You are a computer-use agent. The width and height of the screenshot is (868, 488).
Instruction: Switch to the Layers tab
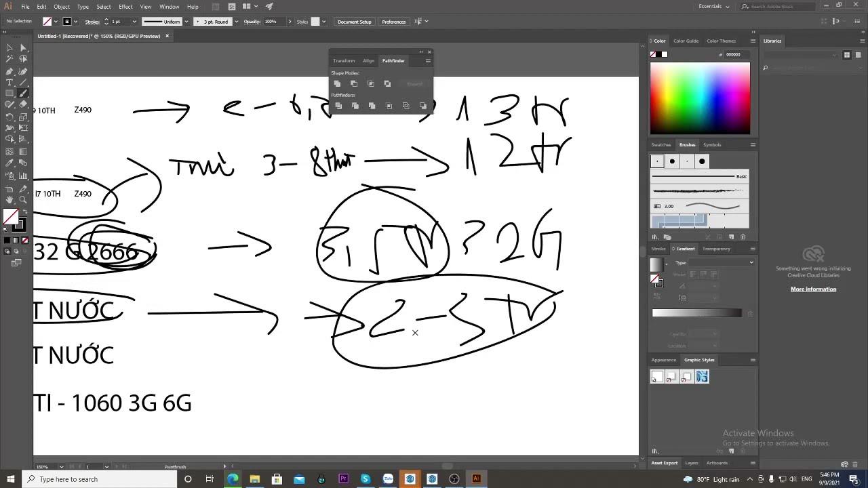692,463
